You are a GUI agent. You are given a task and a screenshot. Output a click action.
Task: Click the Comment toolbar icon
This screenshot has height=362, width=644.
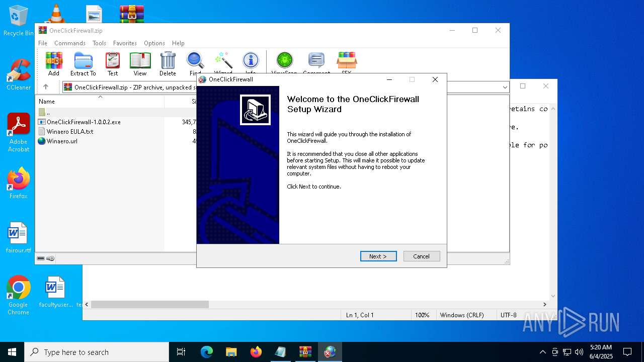[316, 63]
